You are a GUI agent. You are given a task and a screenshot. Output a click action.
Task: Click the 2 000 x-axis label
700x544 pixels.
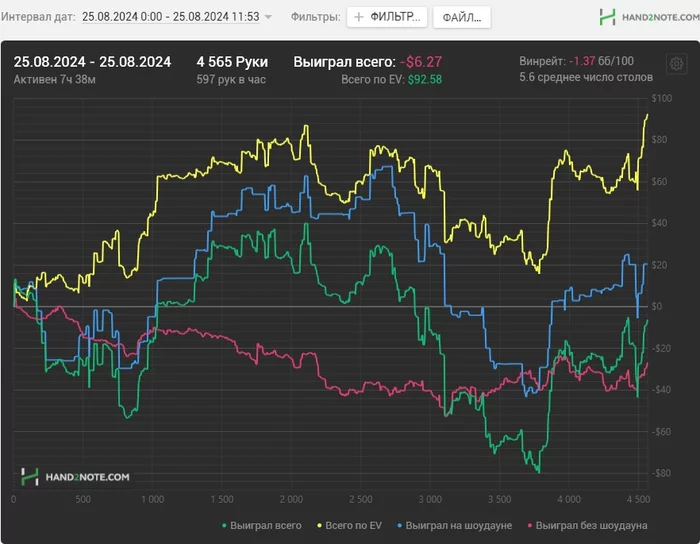tap(291, 499)
